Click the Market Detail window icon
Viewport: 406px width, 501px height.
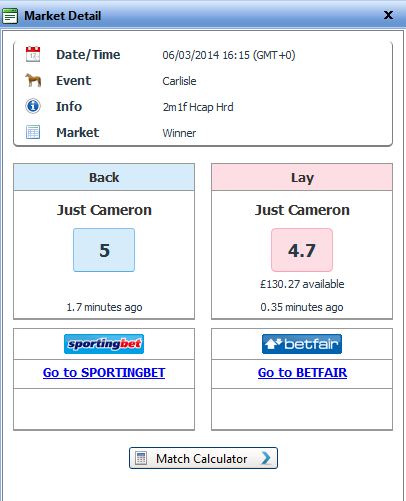point(10,16)
